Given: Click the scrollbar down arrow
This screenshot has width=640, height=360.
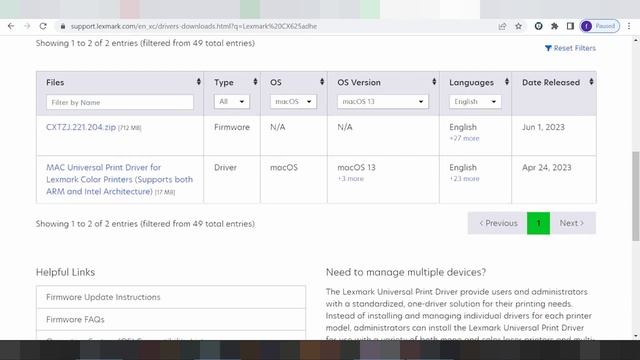Looking at the screenshot, I should tap(636, 336).
